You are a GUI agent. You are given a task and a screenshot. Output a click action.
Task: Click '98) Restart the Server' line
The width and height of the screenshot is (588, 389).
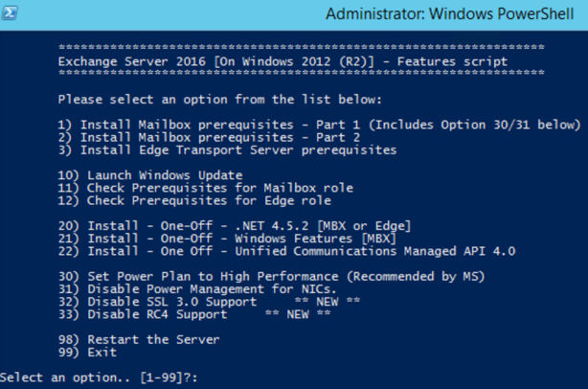tap(139, 339)
